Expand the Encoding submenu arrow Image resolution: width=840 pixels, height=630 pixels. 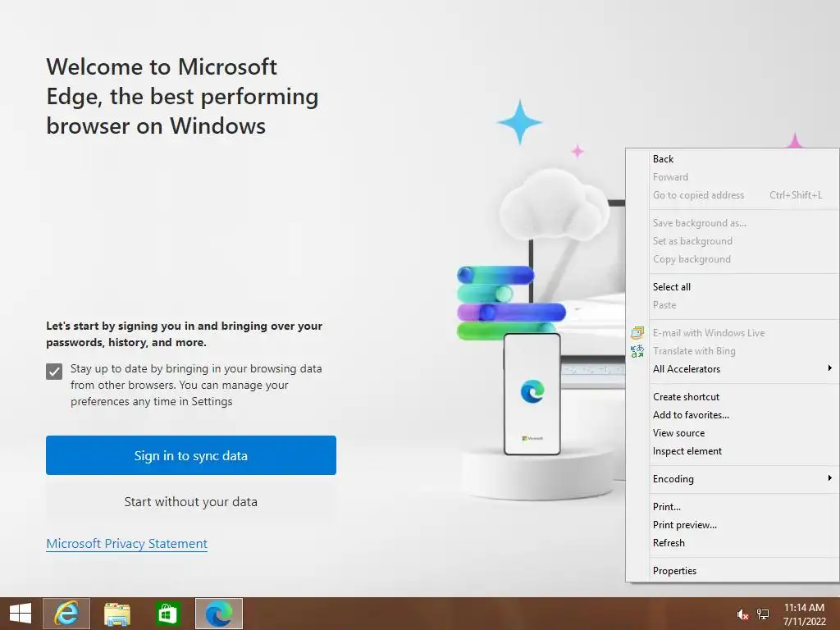click(829, 478)
